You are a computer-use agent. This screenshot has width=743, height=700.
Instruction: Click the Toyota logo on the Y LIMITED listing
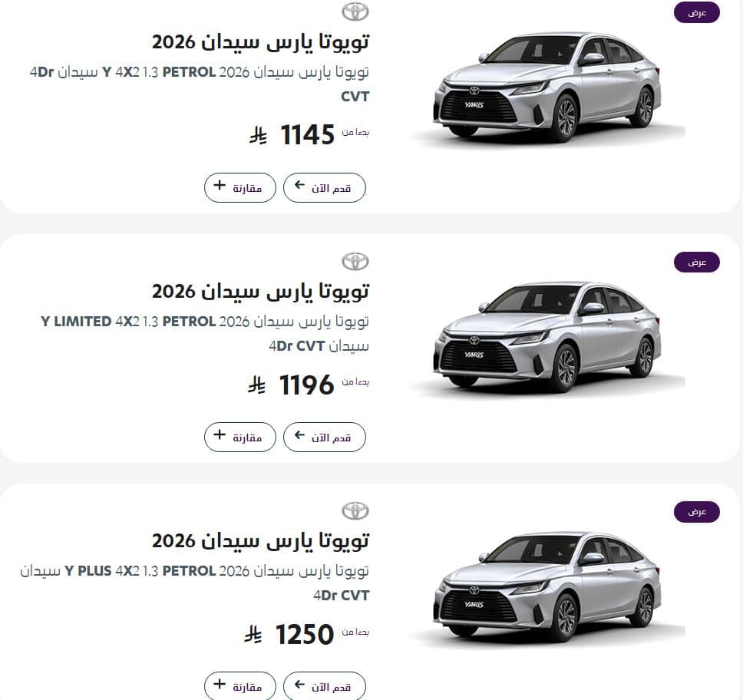pos(355,261)
